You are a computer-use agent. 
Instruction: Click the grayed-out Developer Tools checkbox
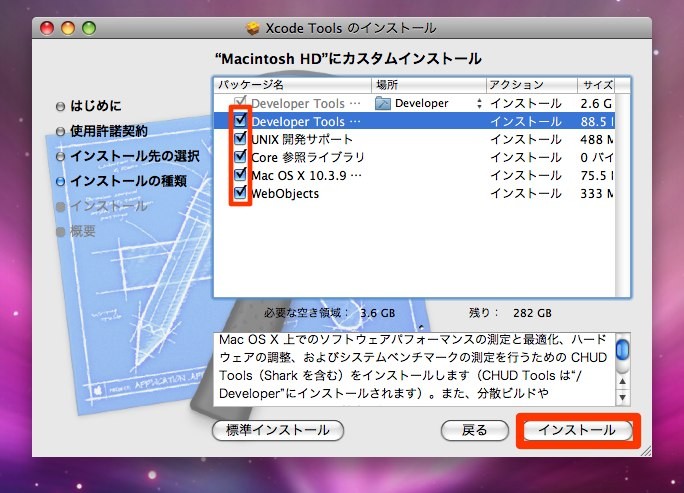tap(240, 103)
